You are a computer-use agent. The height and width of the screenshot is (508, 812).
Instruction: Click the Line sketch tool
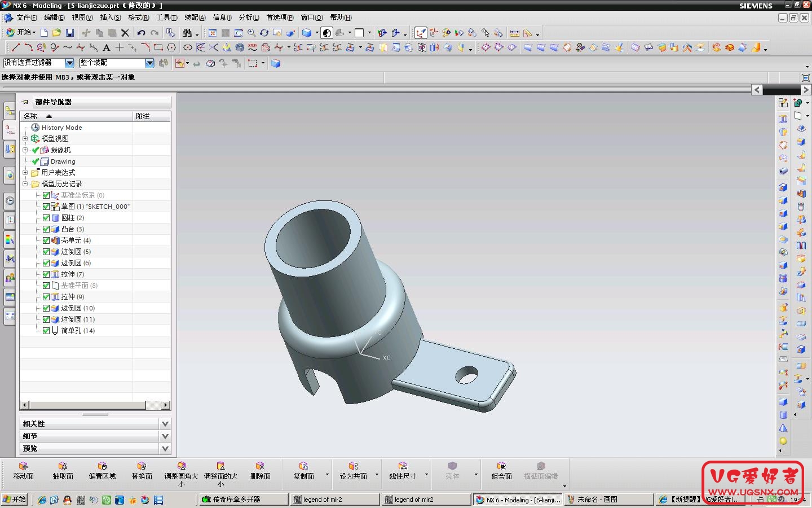15,47
